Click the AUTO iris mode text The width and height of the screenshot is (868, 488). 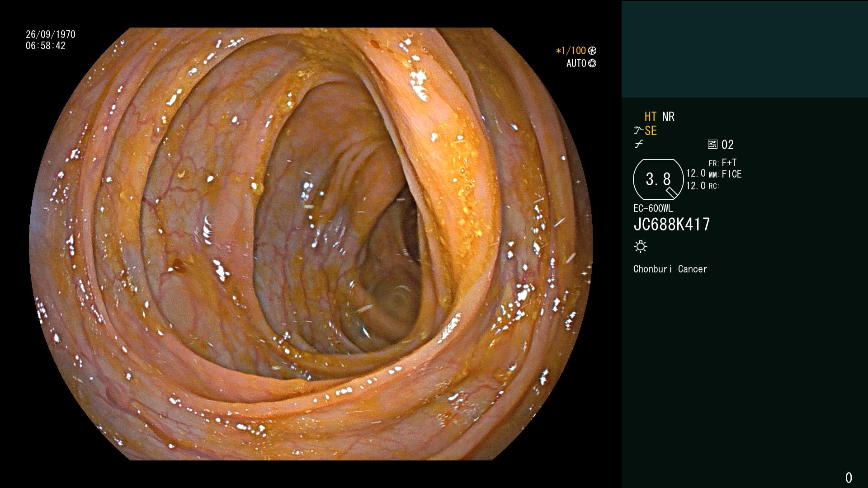coord(576,63)
